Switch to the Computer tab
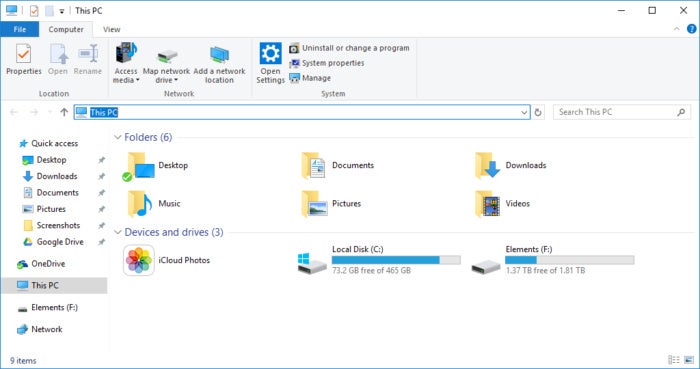 [66, 29]
